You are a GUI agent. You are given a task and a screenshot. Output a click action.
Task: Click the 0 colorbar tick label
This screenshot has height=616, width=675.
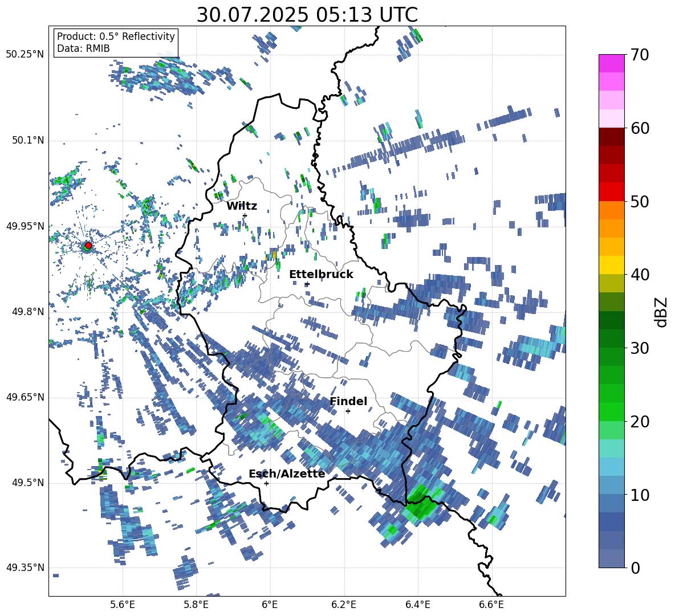click(x=635, y=568)
